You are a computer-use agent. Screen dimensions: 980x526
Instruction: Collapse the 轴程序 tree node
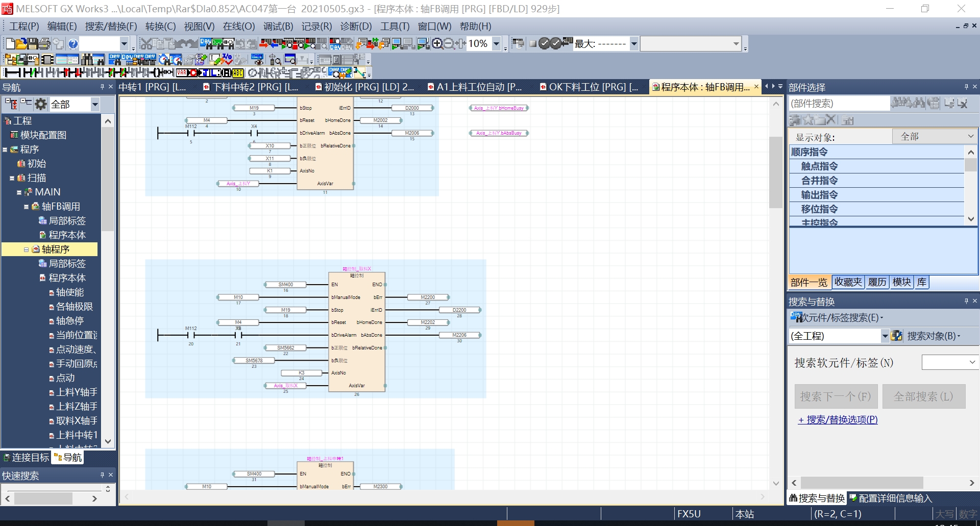tap(26, 249)
